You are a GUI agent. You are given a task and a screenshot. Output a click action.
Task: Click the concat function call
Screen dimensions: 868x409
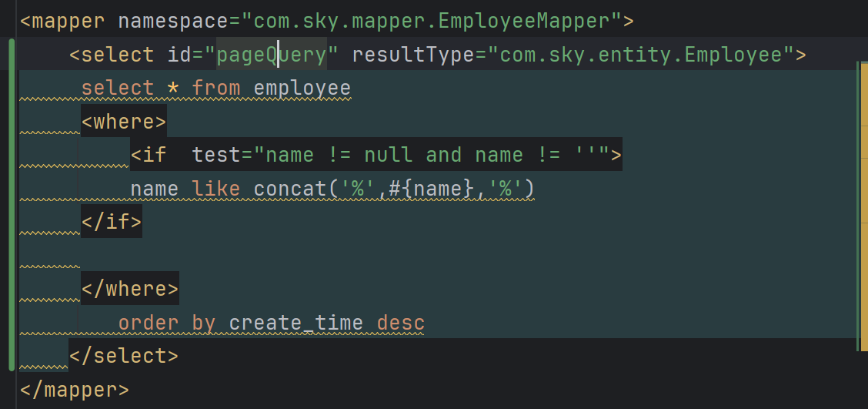pyautogui.click(x=394, y=189)
